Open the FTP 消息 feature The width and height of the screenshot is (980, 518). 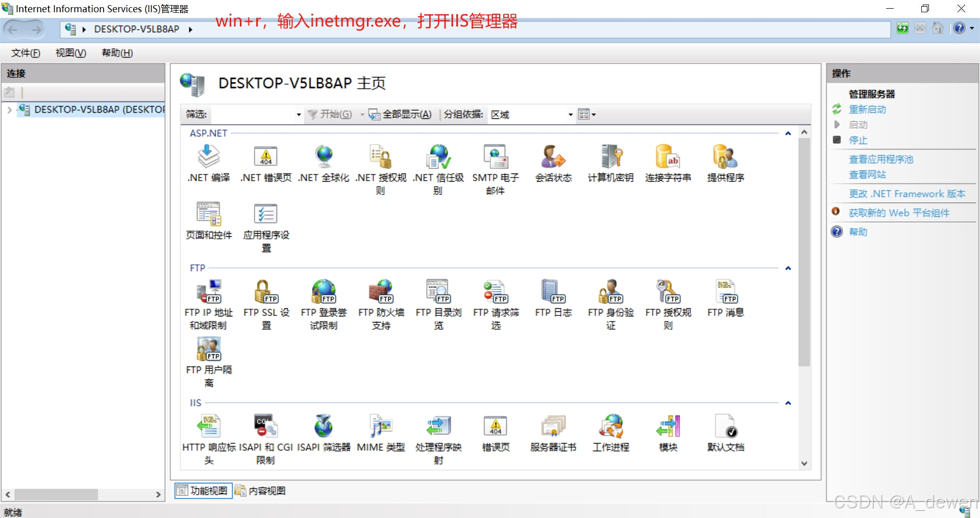[x=725, y=299]
